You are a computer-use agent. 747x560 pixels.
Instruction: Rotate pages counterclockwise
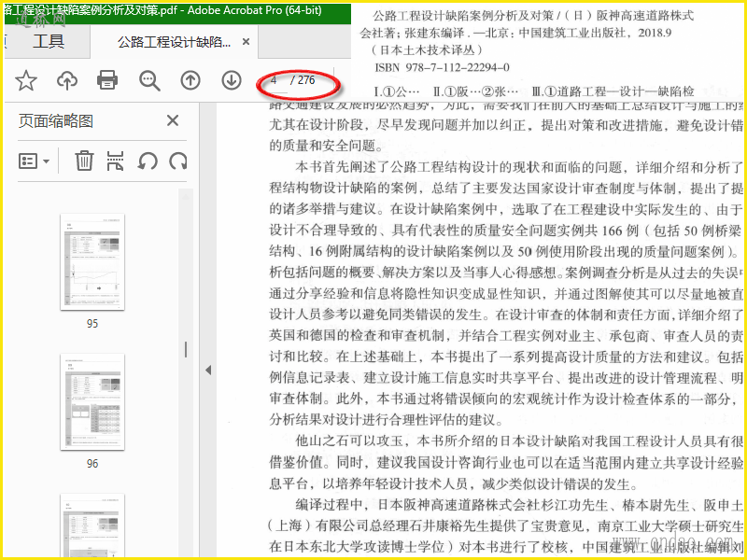coord(148,161)
